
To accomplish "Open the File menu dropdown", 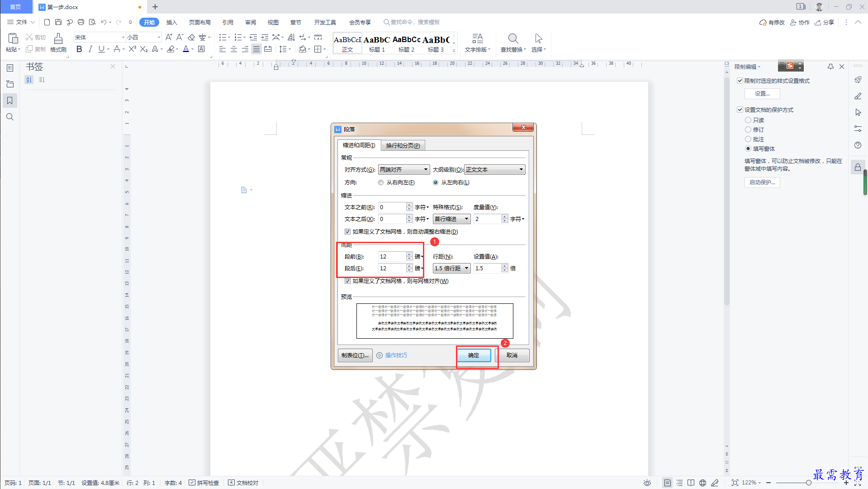I will (x=21, y=22).
